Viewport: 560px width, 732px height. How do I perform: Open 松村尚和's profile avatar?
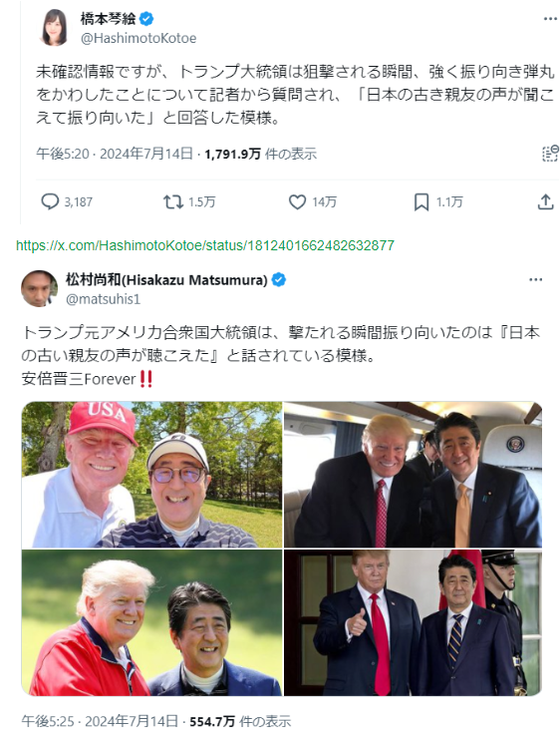click(x=39, y=288)
